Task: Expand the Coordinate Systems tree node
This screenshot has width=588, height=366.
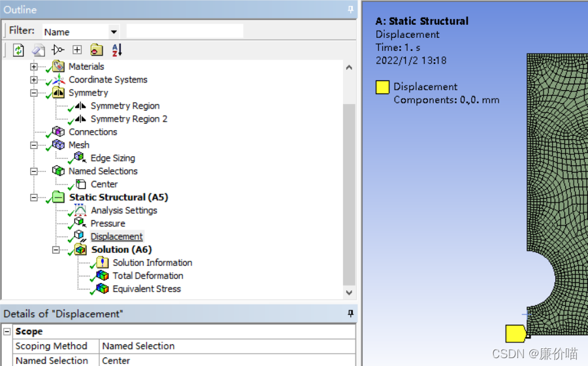Action: point(34,80)
